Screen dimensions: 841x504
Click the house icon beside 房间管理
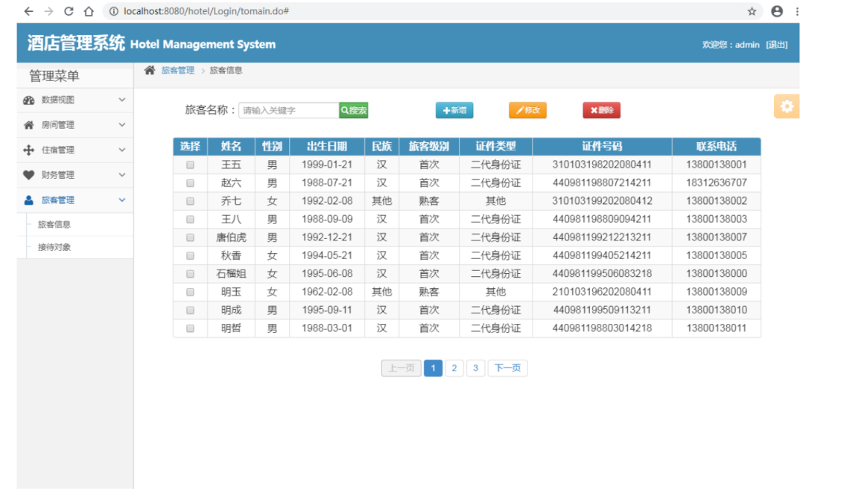tap(29, 125)
